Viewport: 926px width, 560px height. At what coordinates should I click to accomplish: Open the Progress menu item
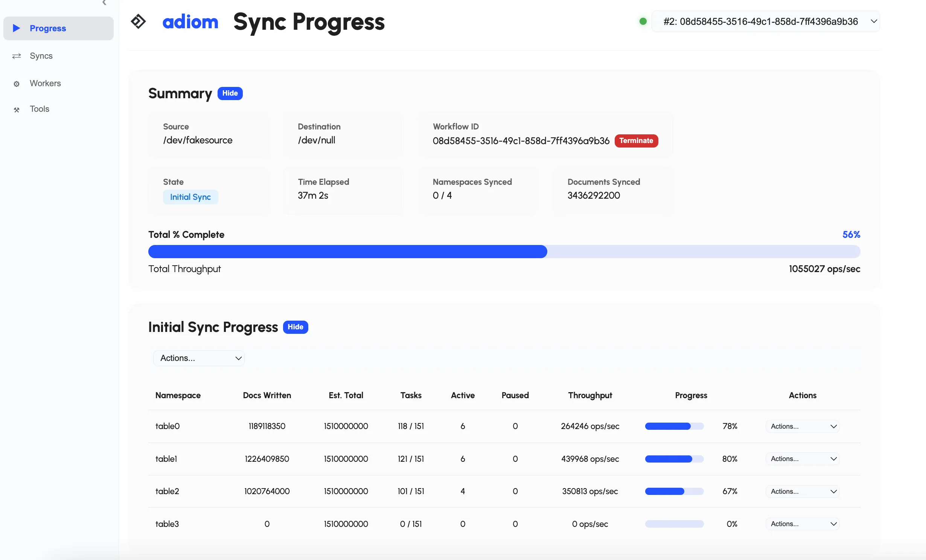[x=58, y=28]
